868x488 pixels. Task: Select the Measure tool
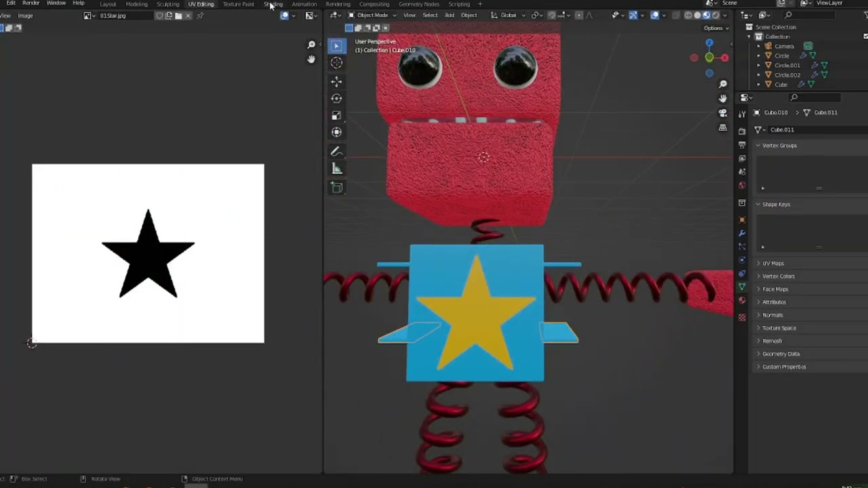click(336, 168)
